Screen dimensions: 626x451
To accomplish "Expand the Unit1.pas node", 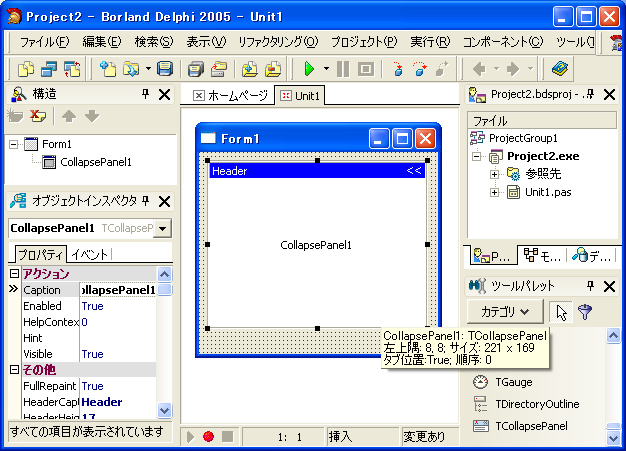I will [494, 192].
